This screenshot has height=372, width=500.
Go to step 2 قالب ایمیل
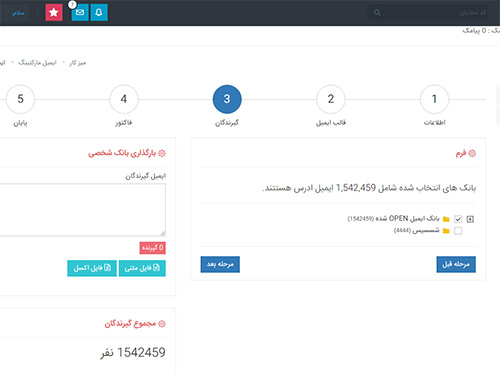click(331, 99)
